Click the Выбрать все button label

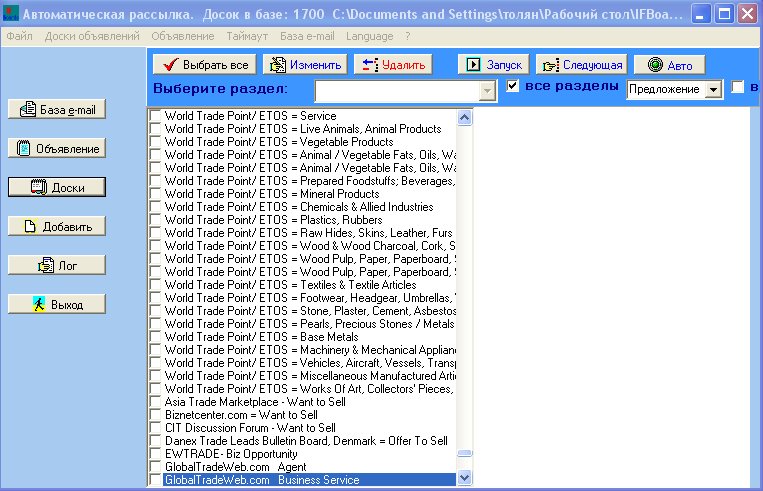pyautogui.click(x=216, y=65)
